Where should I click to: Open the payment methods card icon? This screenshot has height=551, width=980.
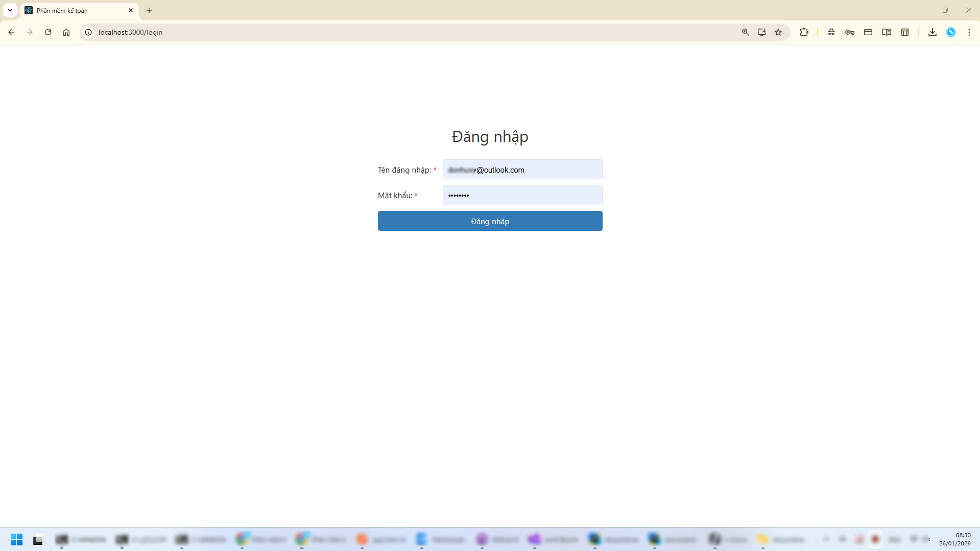pos(868,32)
